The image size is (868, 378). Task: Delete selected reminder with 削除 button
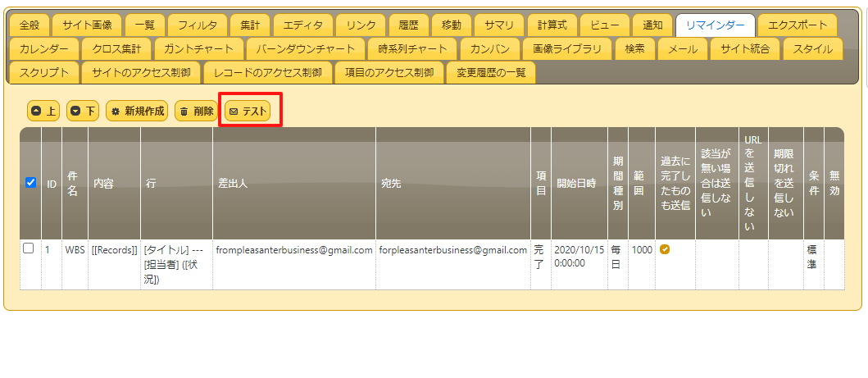(197, 112)
